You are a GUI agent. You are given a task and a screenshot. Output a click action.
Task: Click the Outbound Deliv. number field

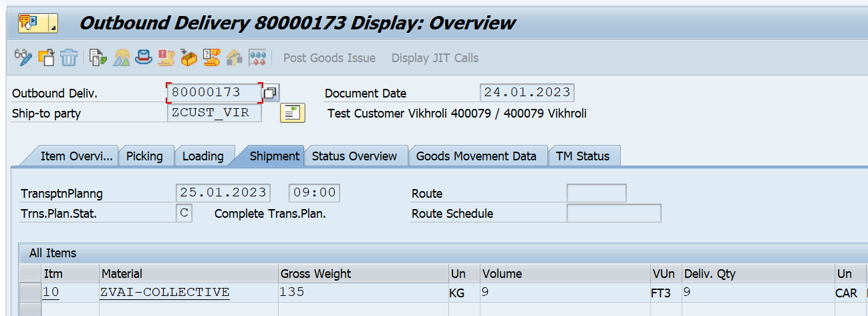click(x=214, y=93)
